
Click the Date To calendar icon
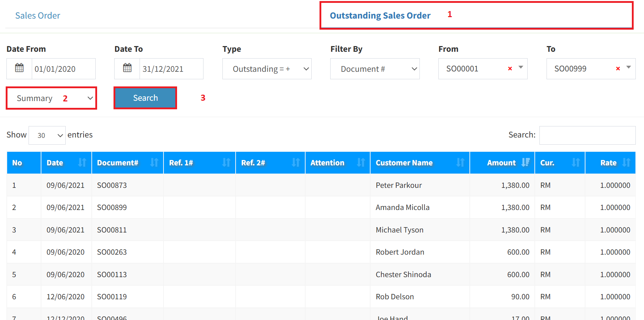point(127,68)
